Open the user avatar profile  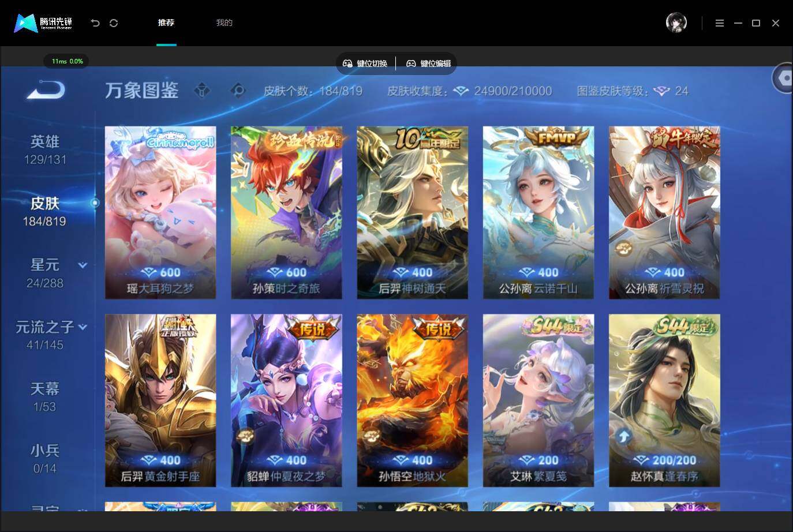(676, 23)
